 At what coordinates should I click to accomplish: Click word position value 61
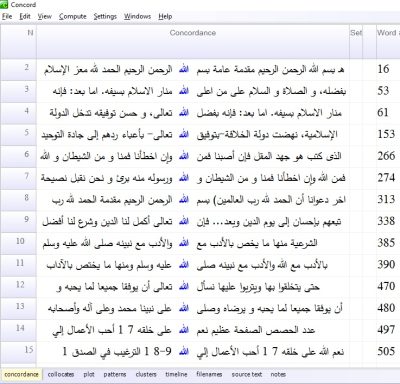click(383, 112)
